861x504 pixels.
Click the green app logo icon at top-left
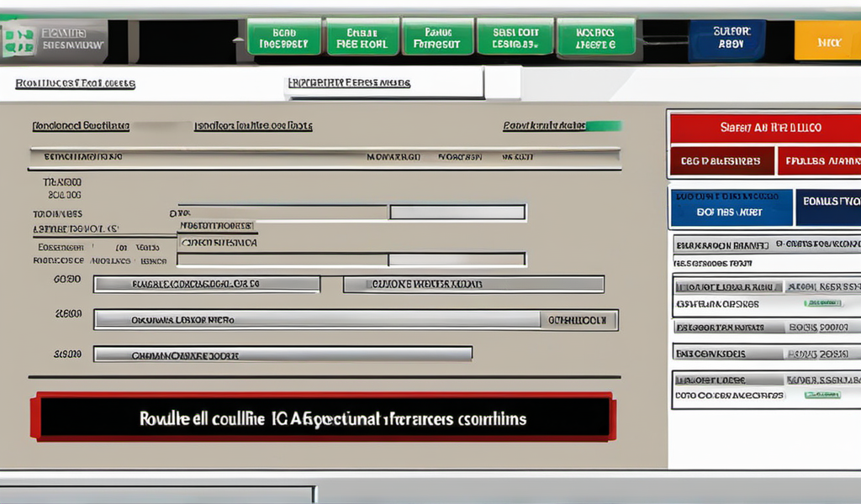coord(18,40)
